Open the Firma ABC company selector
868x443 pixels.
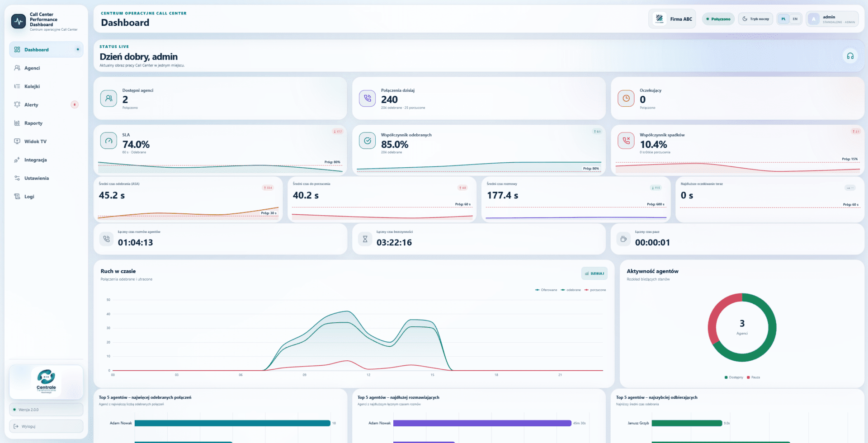(672, 19)
